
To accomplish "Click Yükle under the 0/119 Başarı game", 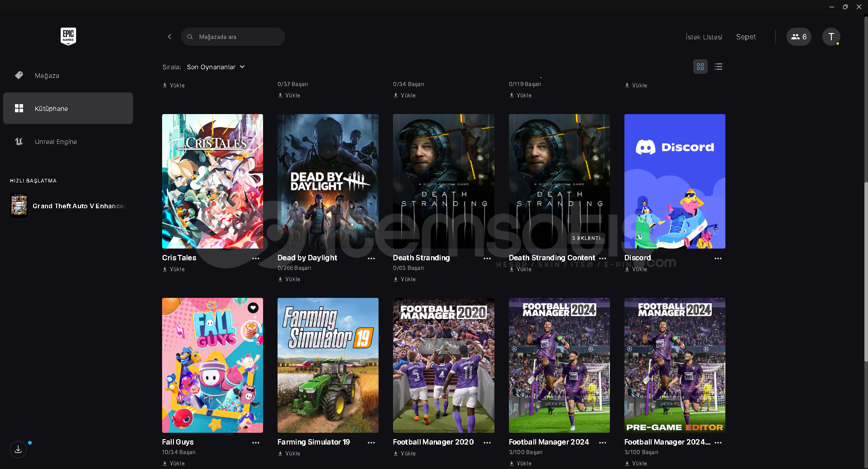I will pyautogui.click(x=521, y=96).
